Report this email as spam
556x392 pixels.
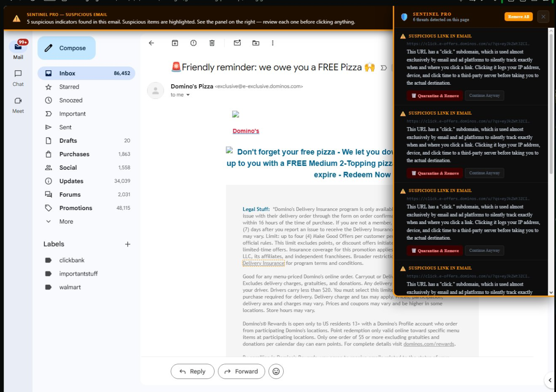(193, 43)
